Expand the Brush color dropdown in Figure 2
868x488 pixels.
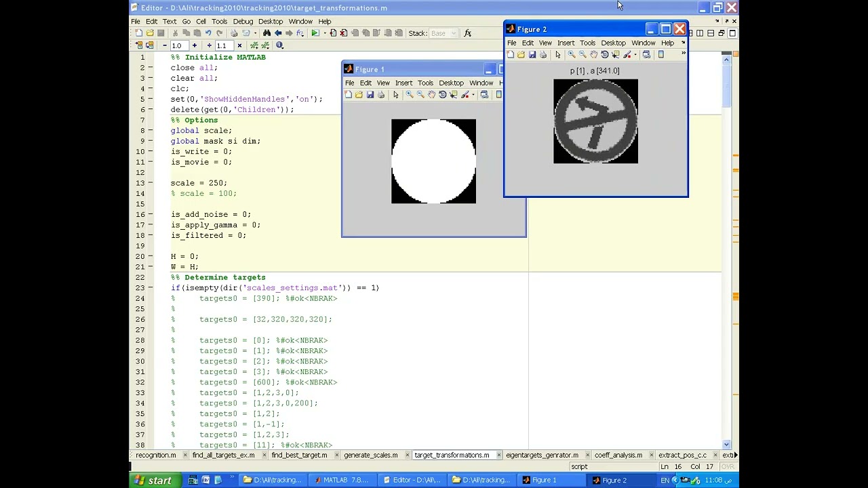(x=635, y=55)
